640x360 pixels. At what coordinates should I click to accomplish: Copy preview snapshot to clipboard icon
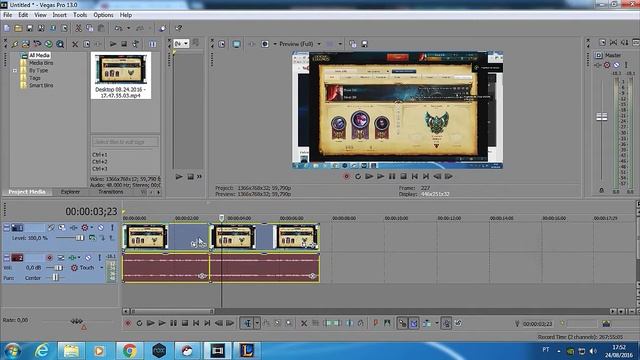point(353,44)
